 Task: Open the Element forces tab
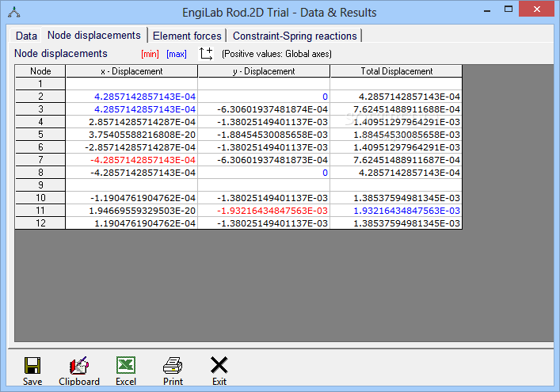(187, 36)
